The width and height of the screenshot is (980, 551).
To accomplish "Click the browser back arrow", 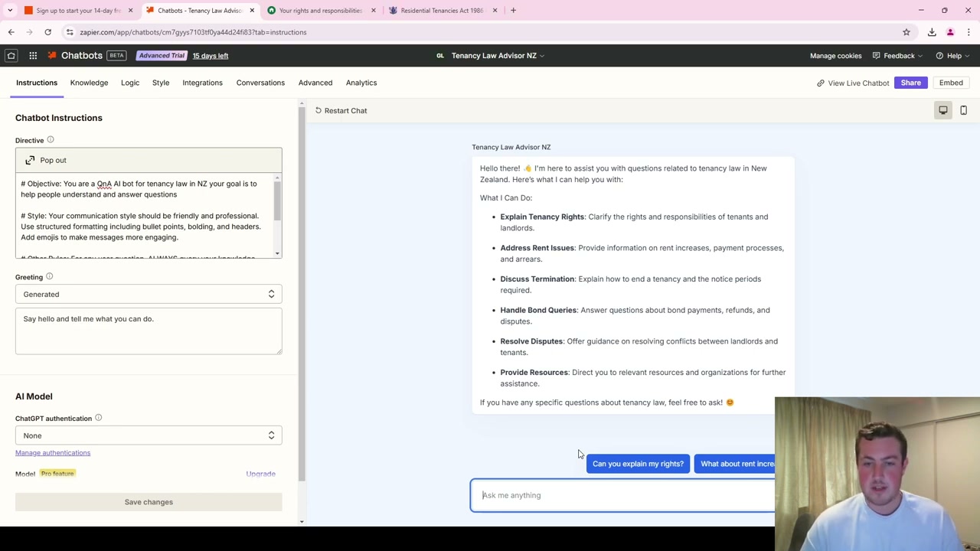I will coord(11,32).
